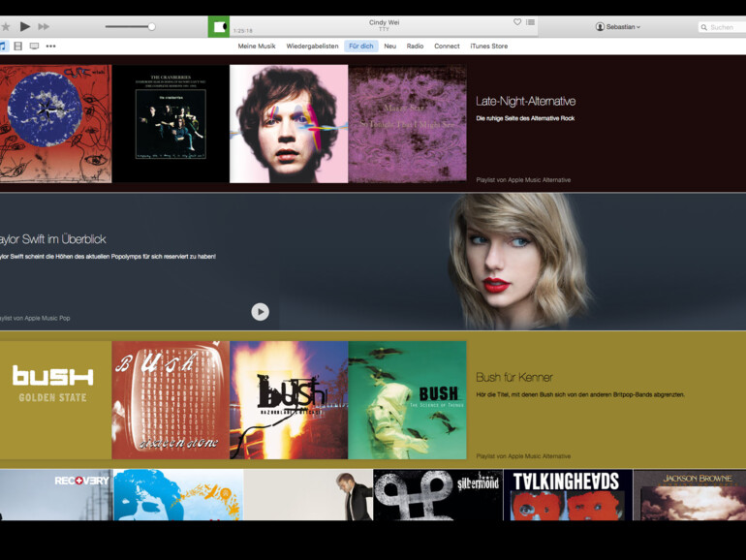Open the Neu tab

(390, 47)
